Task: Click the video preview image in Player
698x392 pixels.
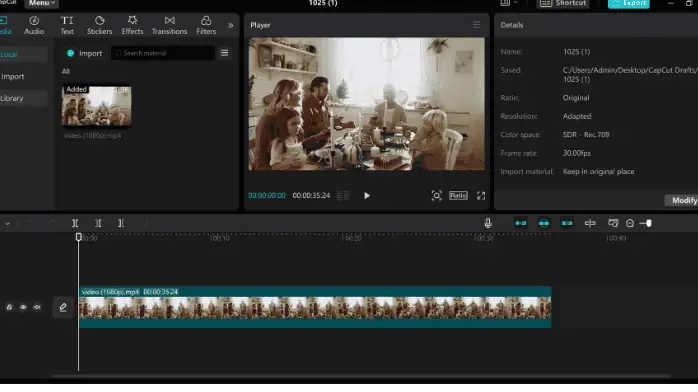Action: pyautogui.click(x=366, y=104)
